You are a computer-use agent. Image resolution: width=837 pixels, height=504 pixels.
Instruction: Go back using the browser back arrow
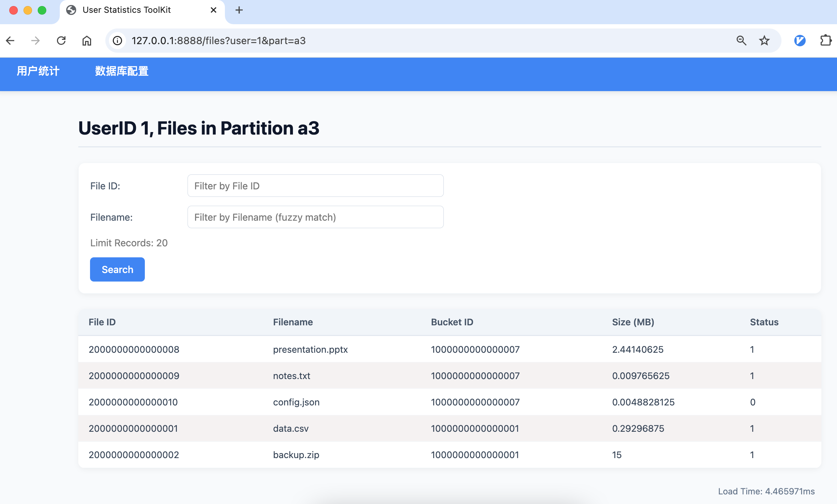click(x=10, y=41)
